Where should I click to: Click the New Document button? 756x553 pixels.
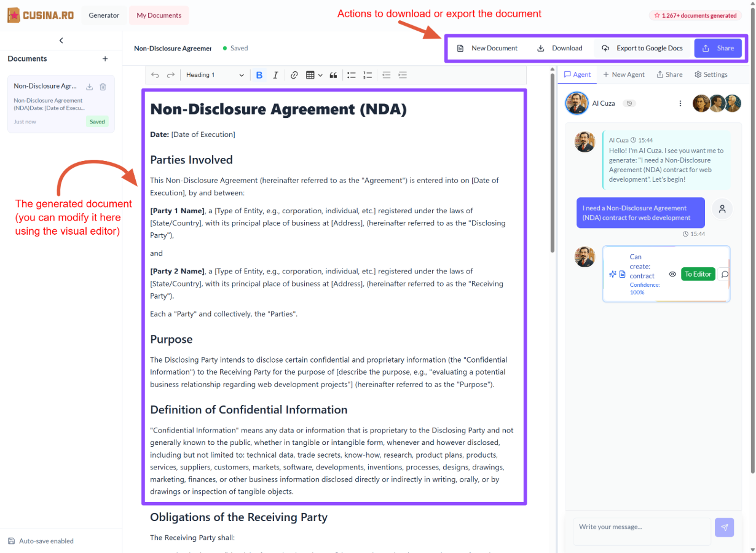487,48
